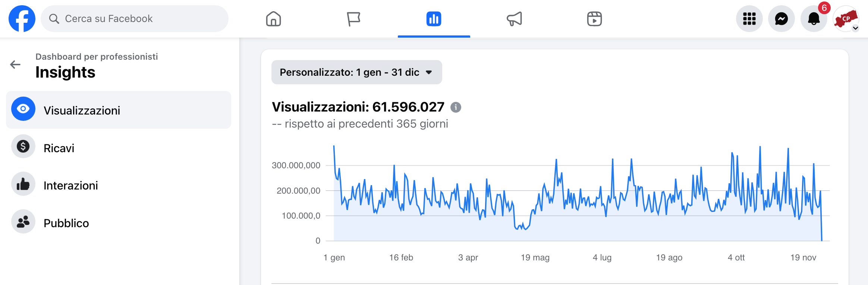Open the Home tab icon
868x285 pixels.
click(x=273, y=19)
